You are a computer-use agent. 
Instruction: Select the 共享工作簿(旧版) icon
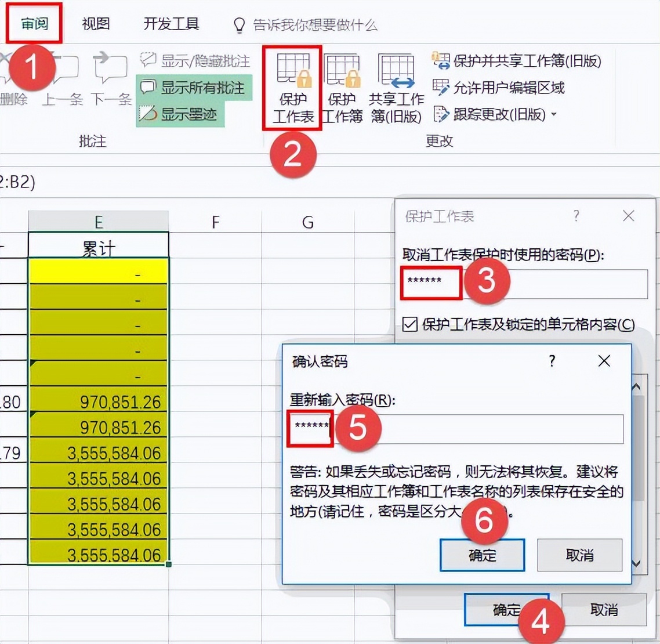396,87
